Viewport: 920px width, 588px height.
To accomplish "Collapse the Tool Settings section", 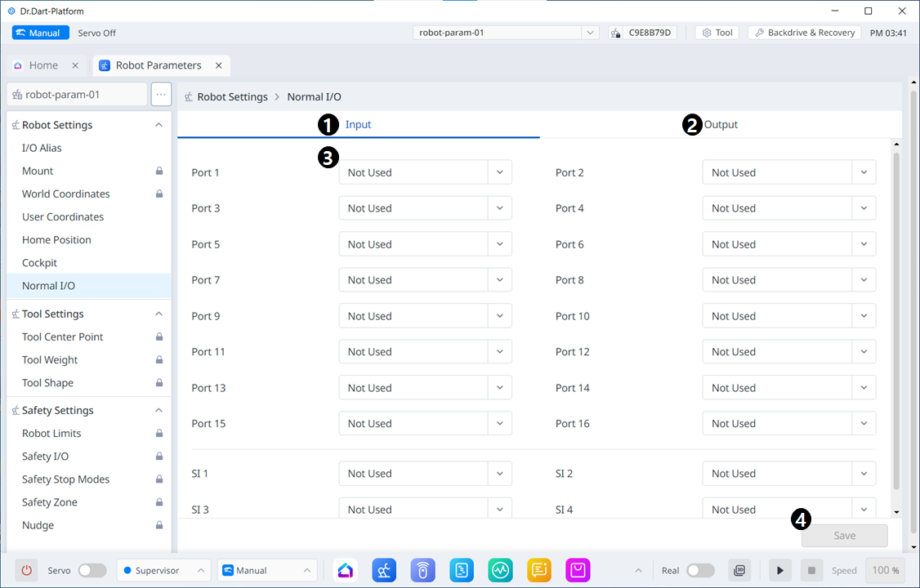I will 159,314.
